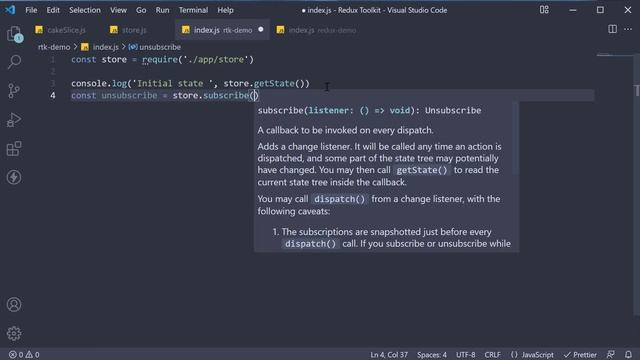
Task: Open the Edit menu
Action: pyautogui.click(x=53, y=10)
